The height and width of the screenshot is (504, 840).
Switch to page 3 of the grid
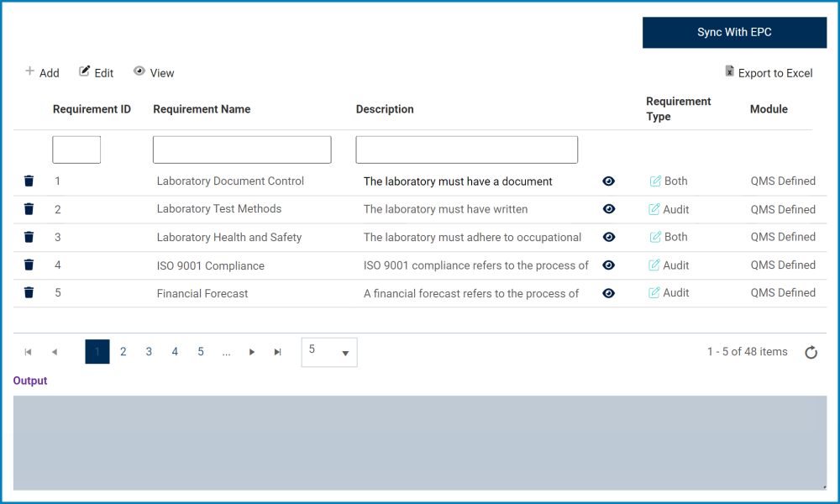coord(149,352)
